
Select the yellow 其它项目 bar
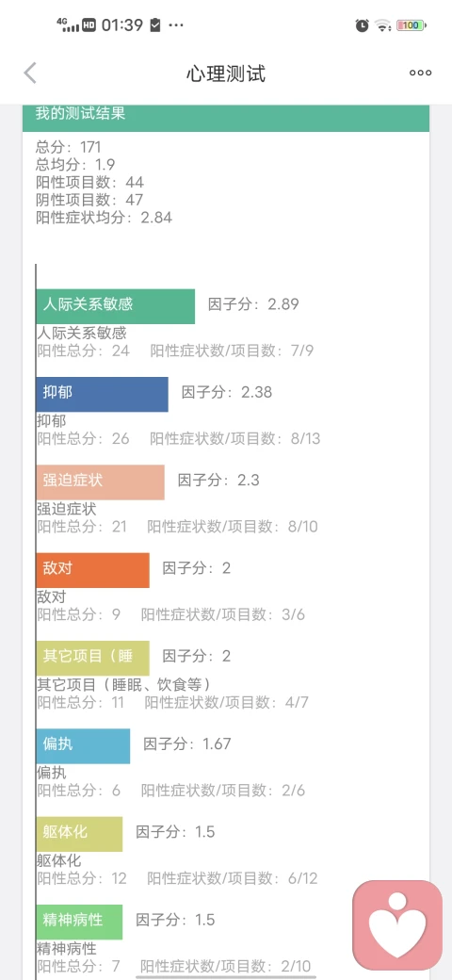(x=92, y=658)
